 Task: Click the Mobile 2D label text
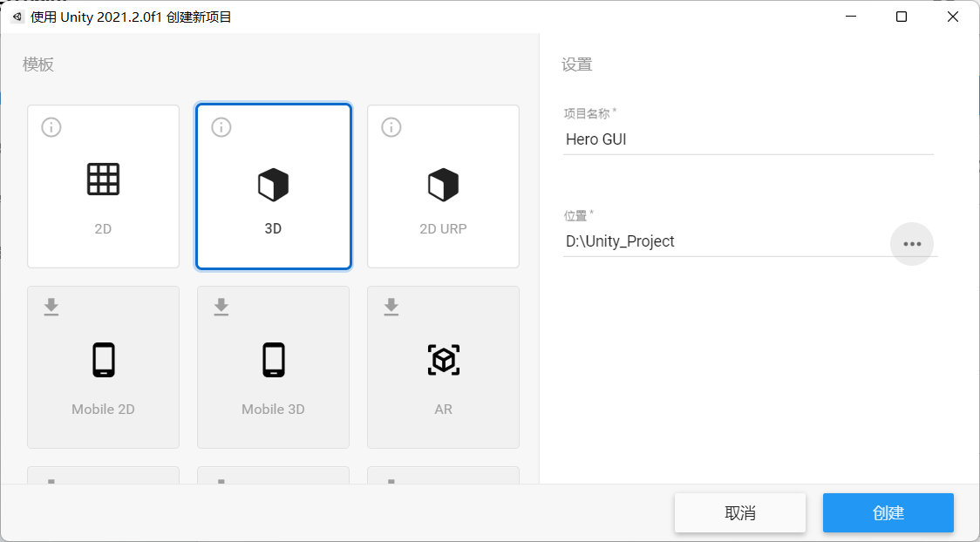coord(103,410)
